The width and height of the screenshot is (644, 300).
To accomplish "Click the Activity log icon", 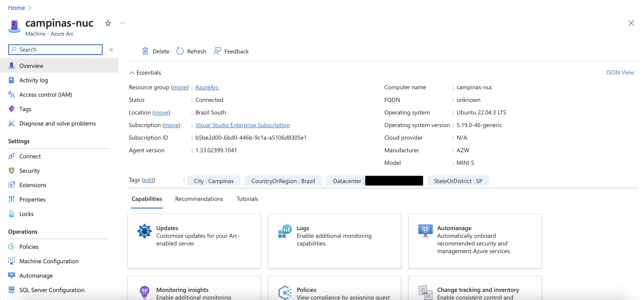I will (11, 80).
